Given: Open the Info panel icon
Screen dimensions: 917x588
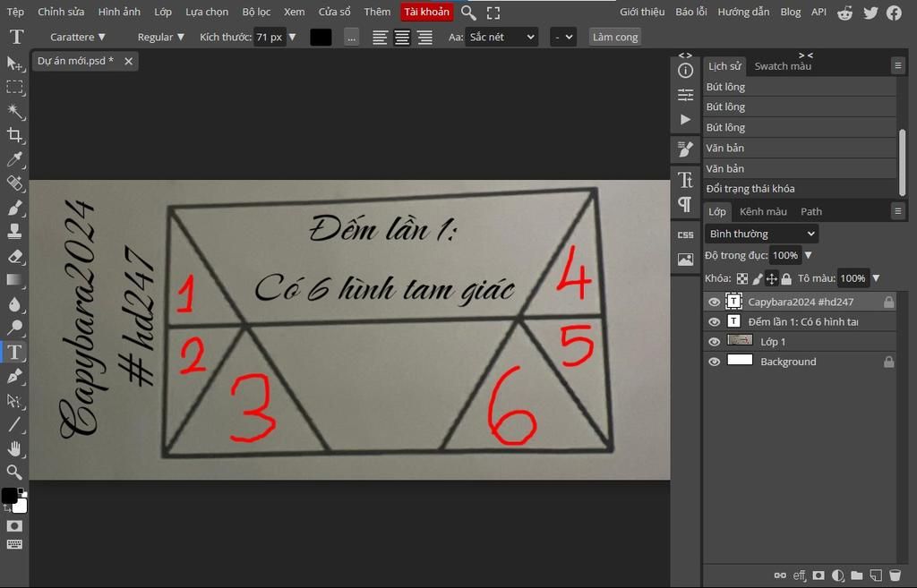Looking at the screenshot, I should (x=685, y=71).
